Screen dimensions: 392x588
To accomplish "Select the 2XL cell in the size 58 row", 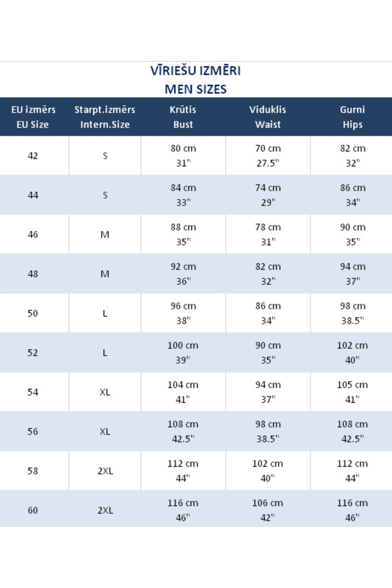I will coord(105,471).
